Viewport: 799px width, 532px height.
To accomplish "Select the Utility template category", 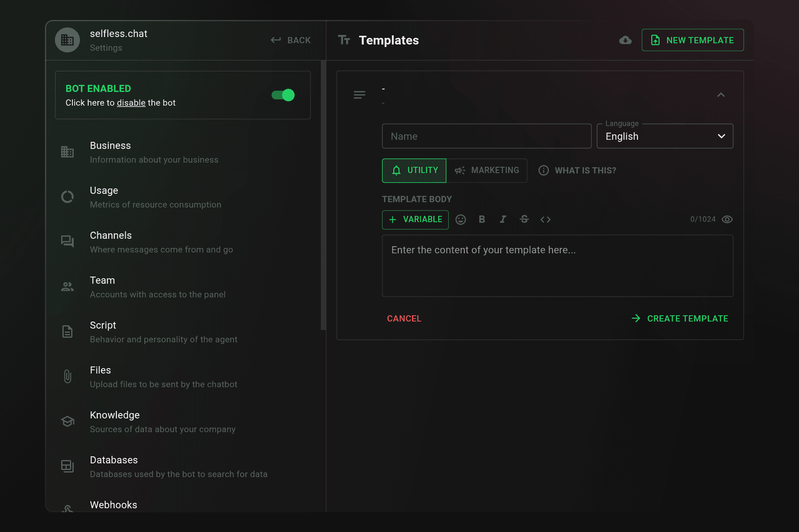I will (414, 171).
